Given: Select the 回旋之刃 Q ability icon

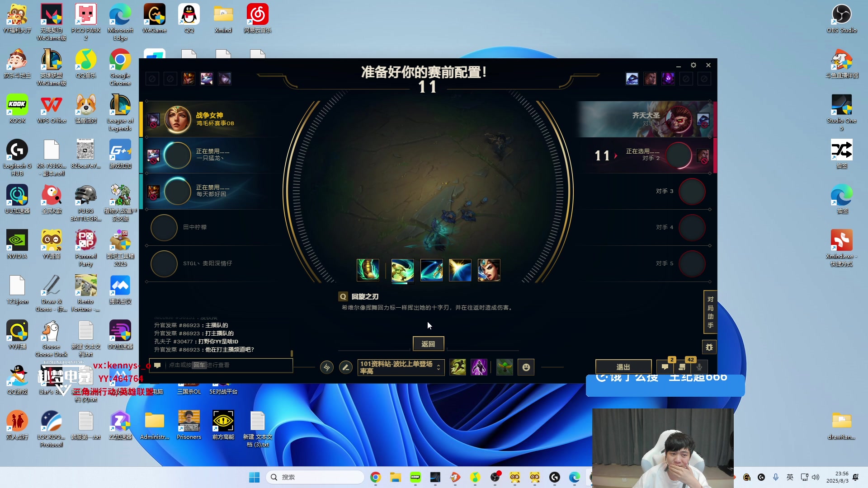Looking at the screenshot, I should tap(402, 270).
